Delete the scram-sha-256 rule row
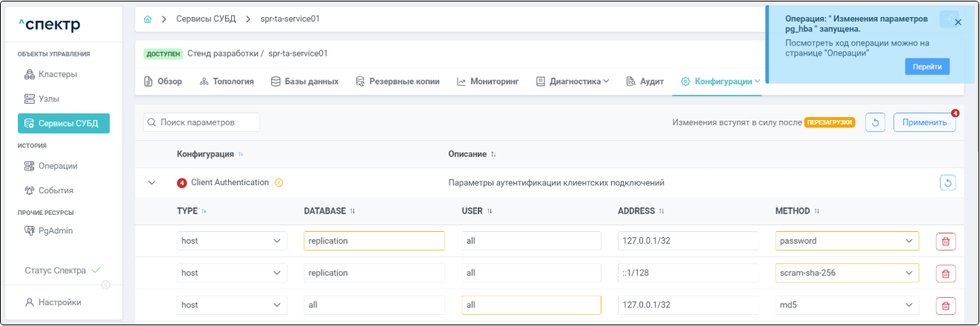980x326 pixels. pyautogui.click(x=945, y=273)
